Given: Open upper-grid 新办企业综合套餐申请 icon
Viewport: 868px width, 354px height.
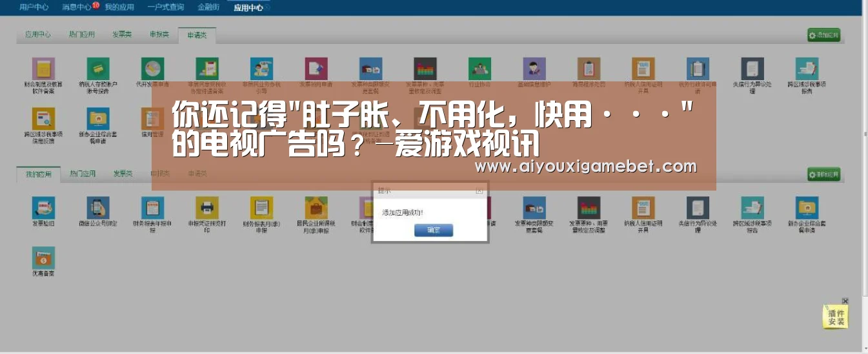Looking at the screenshot, I should click(98, 119).
